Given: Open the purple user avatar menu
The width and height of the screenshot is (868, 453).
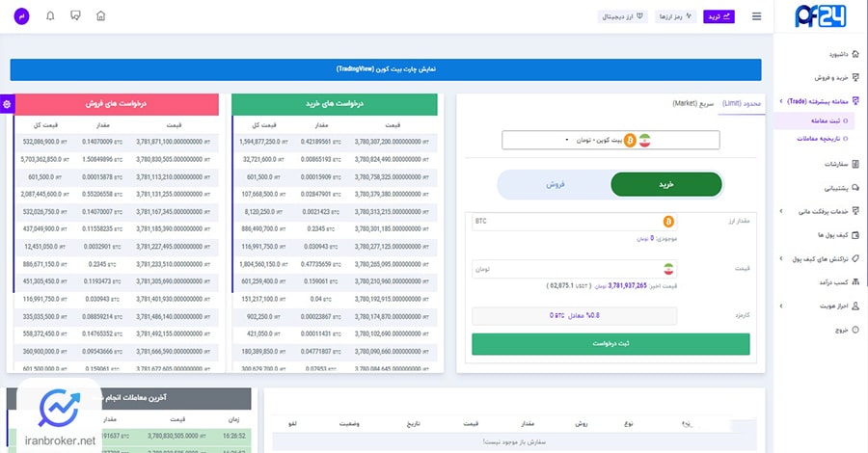Looking at the screenshot, I should click(x=21, y=16).
